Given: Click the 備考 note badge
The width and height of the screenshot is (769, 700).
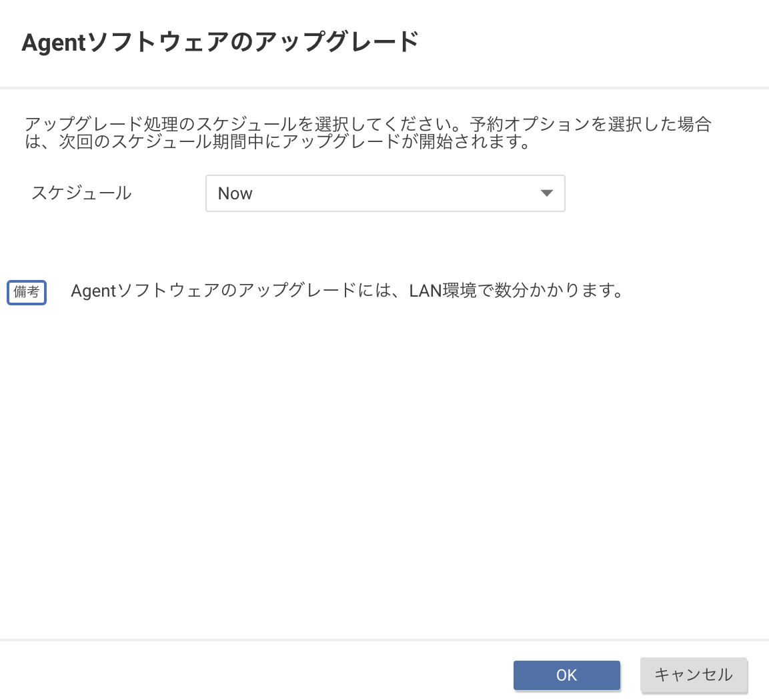Looking at the screenshot, I should (x=27, y=292).
